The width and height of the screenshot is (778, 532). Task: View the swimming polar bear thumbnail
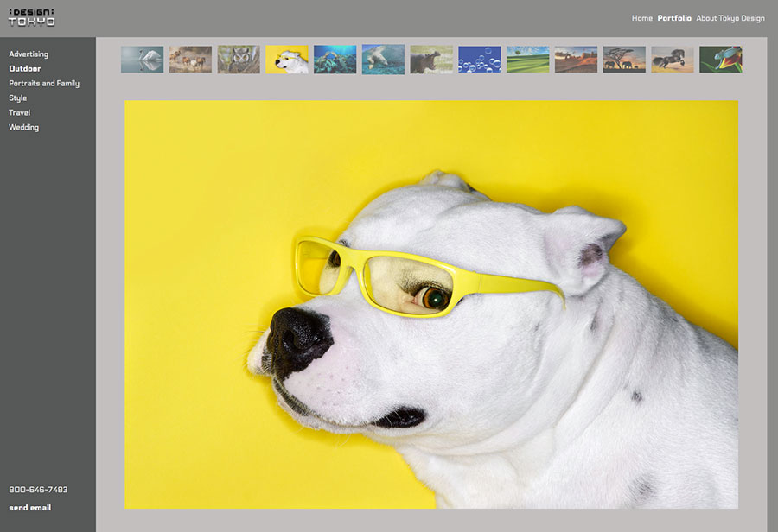point(383,60)
